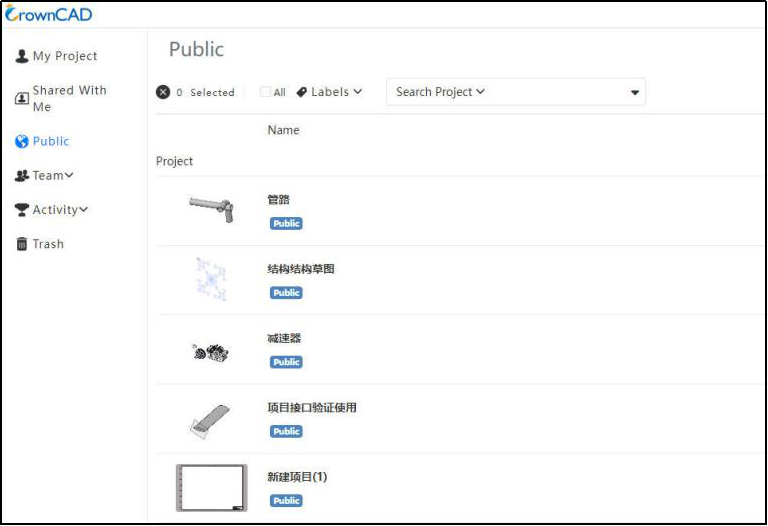768x526 pixels.
Task: Select the Shared With Me icon
Action: tap(22, 98)
